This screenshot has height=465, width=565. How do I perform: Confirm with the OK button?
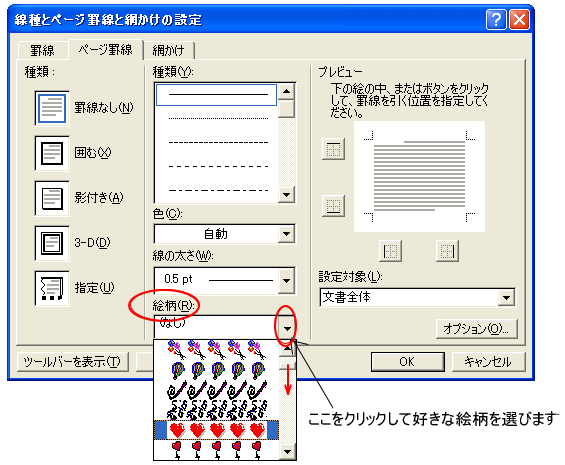[408, 362]
